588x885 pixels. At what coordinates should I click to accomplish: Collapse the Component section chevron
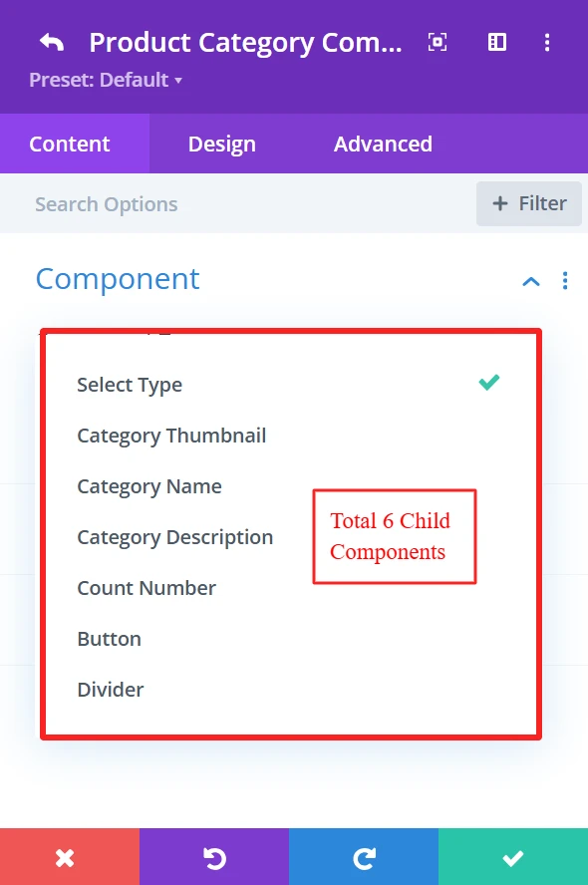coord(531,281)
